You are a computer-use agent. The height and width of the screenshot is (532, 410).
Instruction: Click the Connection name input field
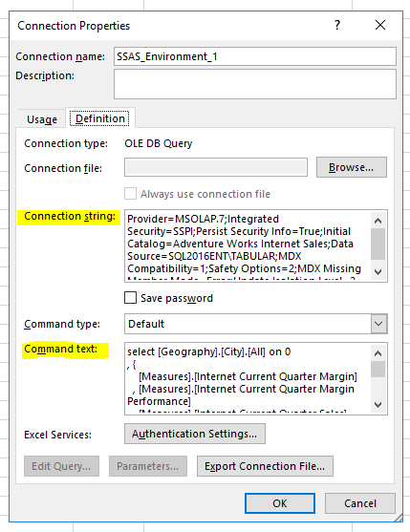[x=255, y=56]
